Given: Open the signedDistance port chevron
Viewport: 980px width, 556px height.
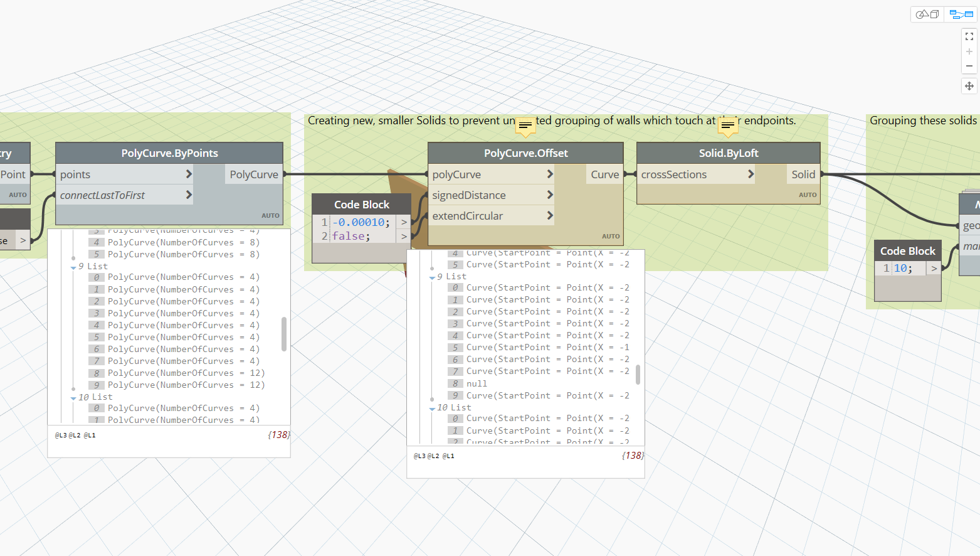Looking at the screenshot, I should point(550,195).
